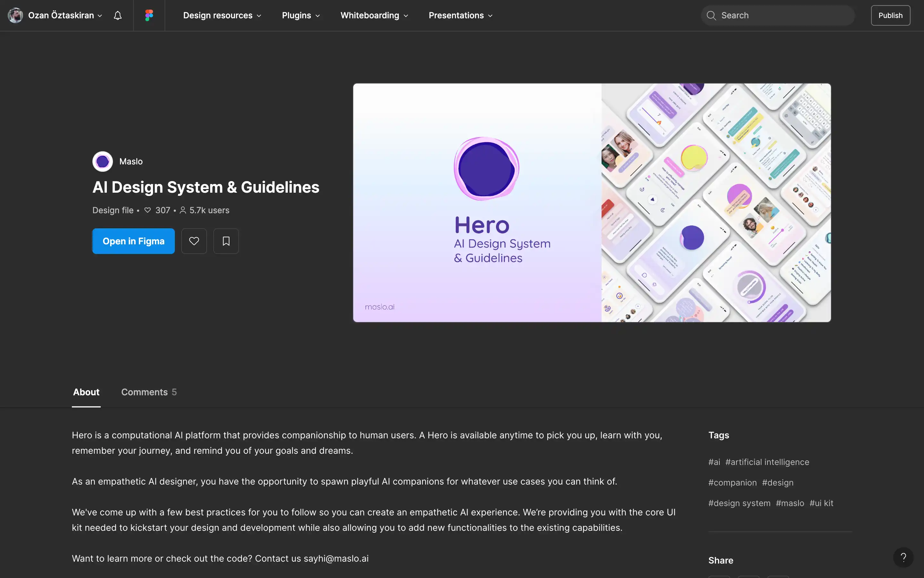This screenshot has width=924, height=578.
Task: Click the Open in Figma button
Action: 134,241
